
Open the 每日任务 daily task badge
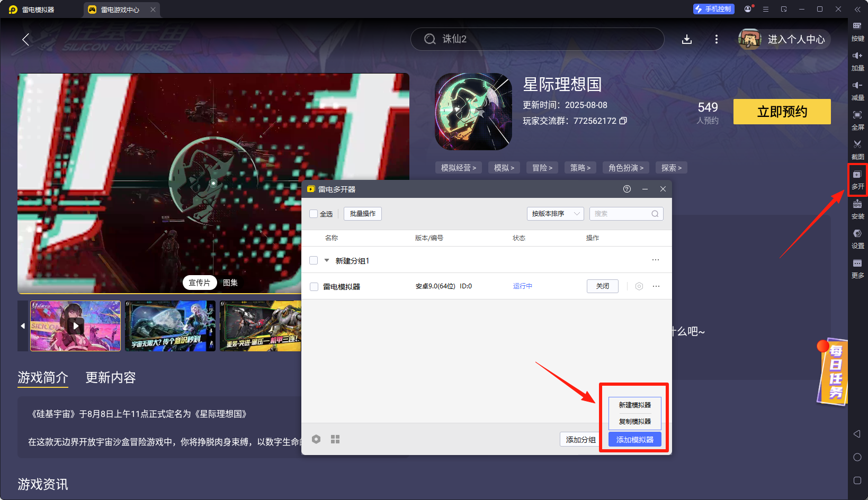point(834,372)
